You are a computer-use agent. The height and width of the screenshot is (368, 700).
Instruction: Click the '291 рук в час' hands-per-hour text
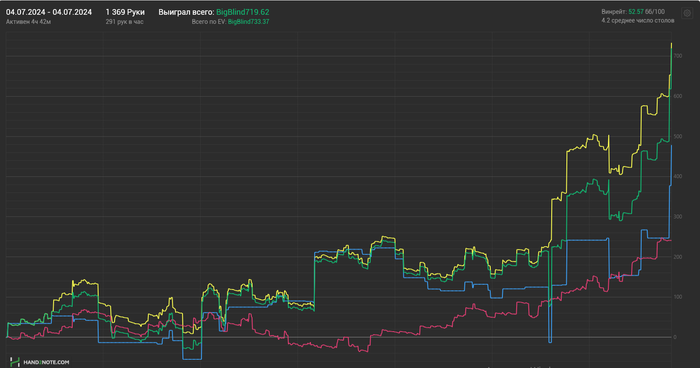(x=125, y=21)
